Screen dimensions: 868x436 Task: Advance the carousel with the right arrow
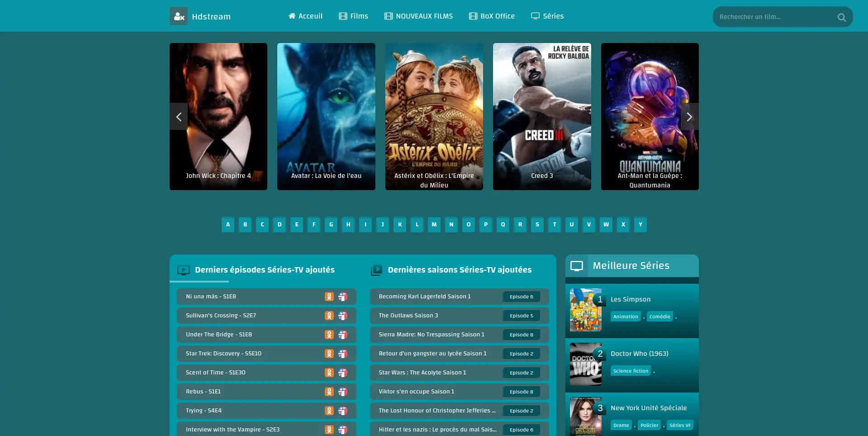(x=689, y=117)
